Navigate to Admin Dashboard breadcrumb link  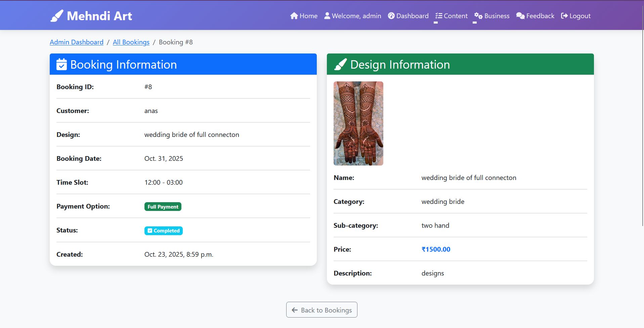click(x=76, y=42)
